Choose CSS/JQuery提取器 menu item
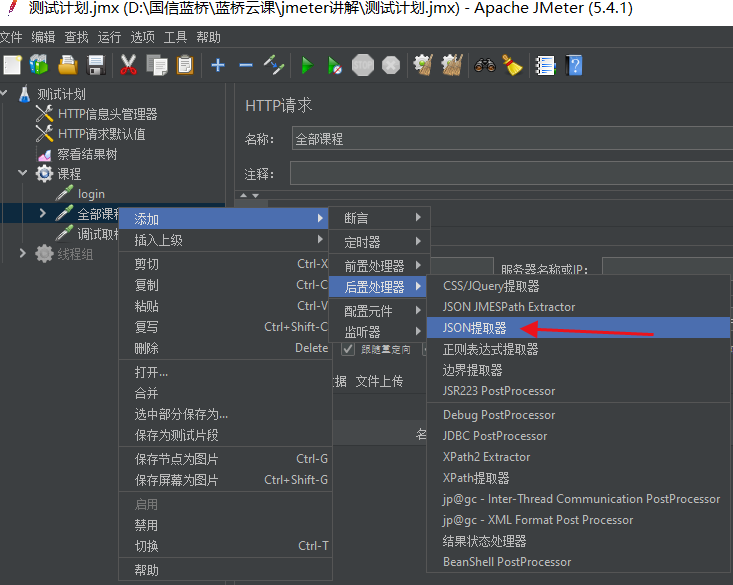 coord(578,286)
